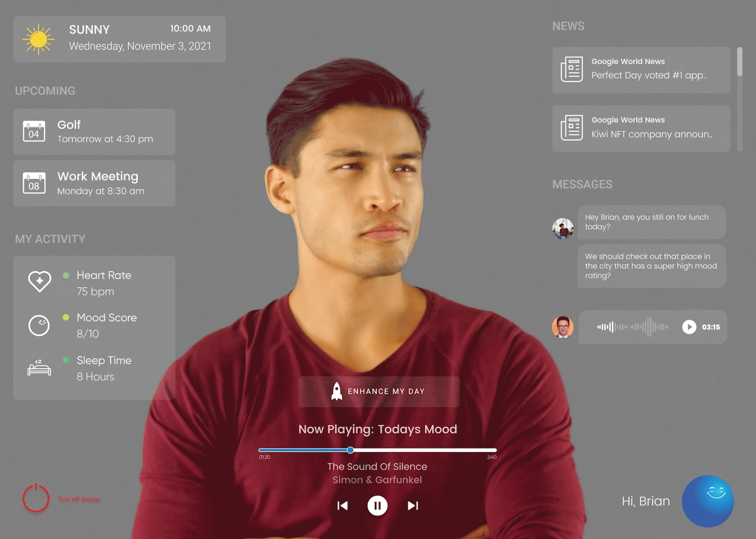756x539 pixels.
Task: Open the blue smiley assistant orb
Action: (708, 501)
